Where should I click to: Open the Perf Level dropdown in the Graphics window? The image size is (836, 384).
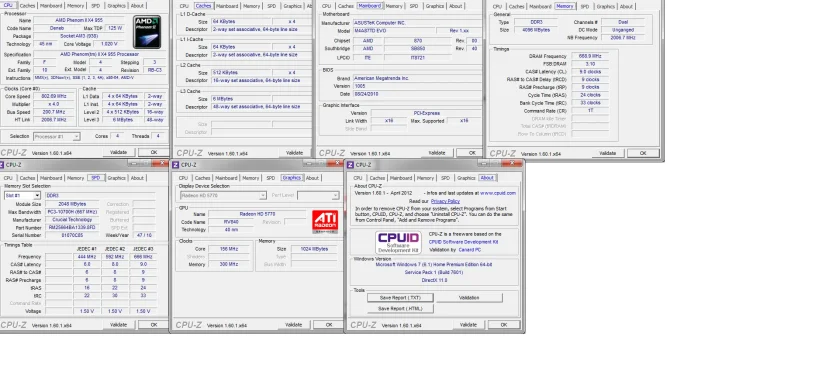pyautogui.click(x=318, y=196)
